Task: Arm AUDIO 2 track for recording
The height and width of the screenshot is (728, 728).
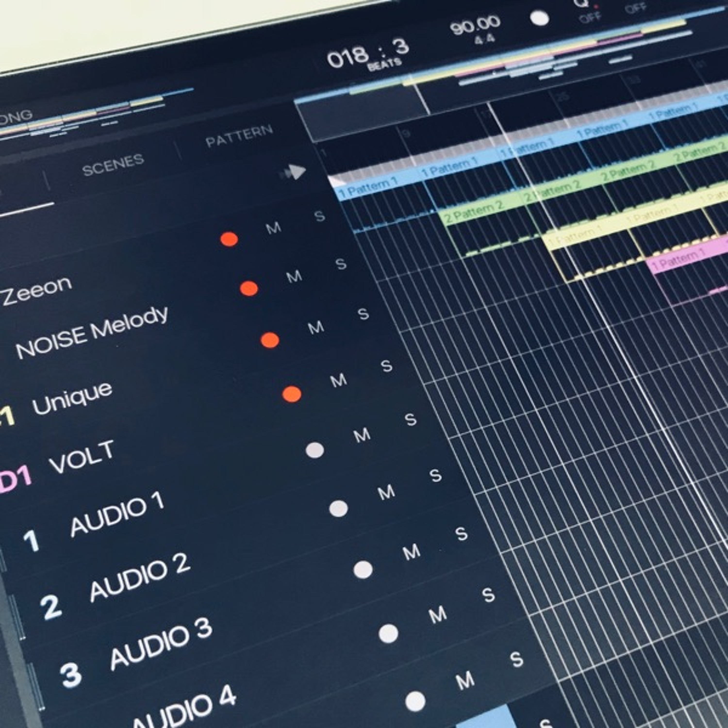Action: pos(338,508)
